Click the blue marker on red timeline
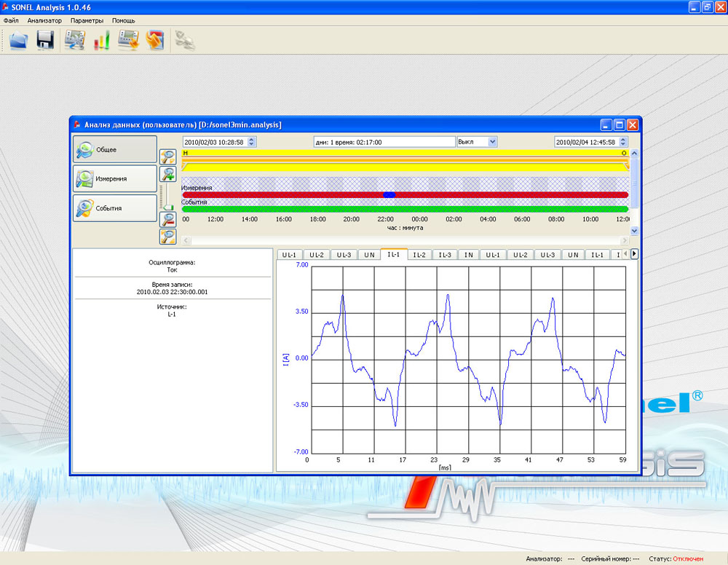The image size is (728, 565). [x=389, y=194]
